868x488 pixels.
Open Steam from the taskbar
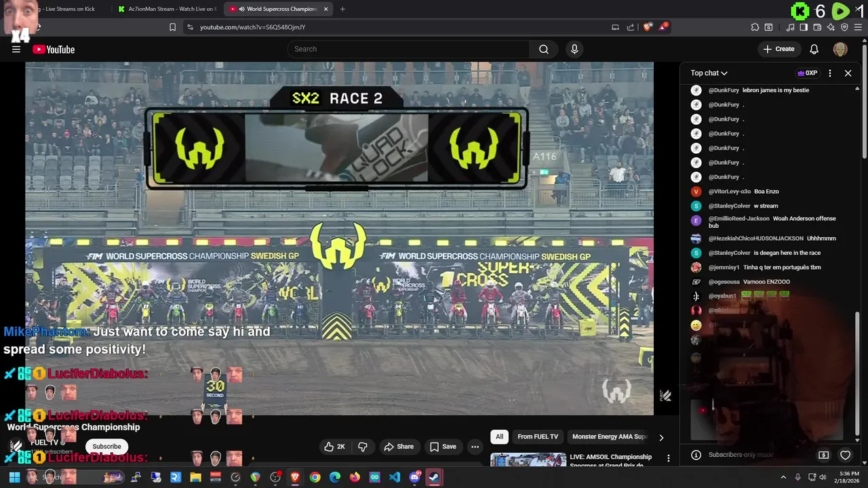[434, 477]
